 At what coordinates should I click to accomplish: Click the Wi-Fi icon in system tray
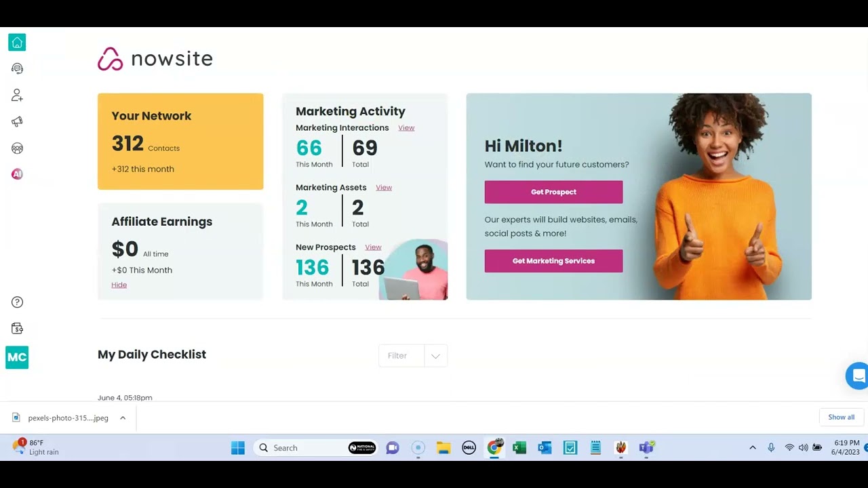(789, 447)
